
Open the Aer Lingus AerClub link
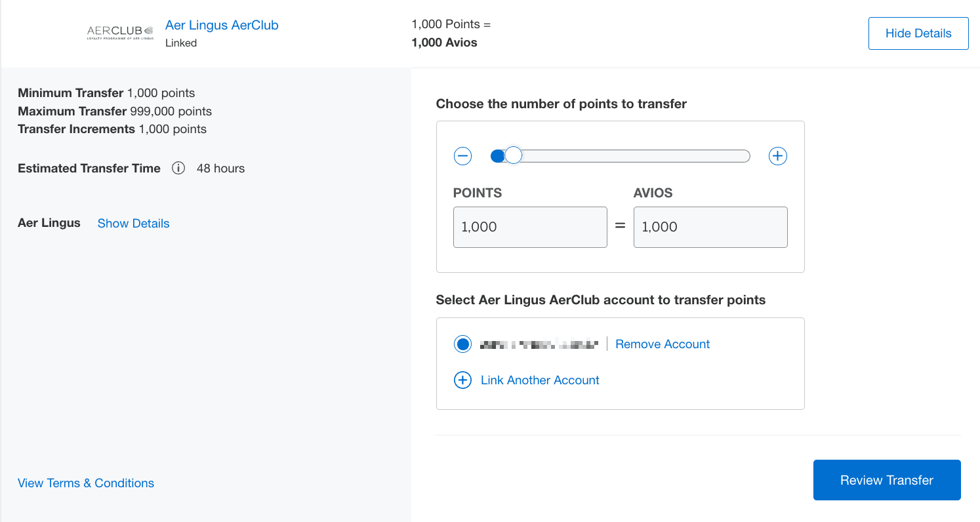click(222, 26)
